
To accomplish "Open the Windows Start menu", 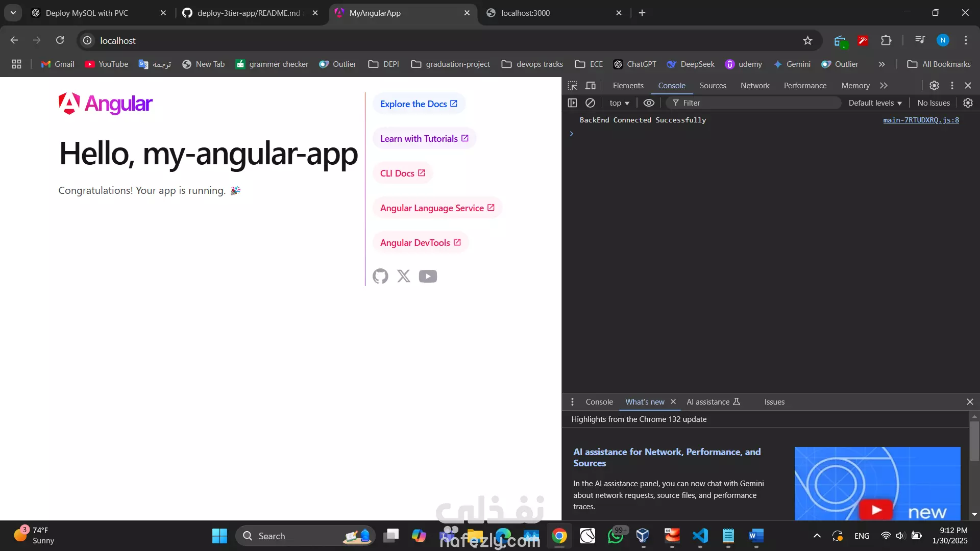I will [219, 536].
